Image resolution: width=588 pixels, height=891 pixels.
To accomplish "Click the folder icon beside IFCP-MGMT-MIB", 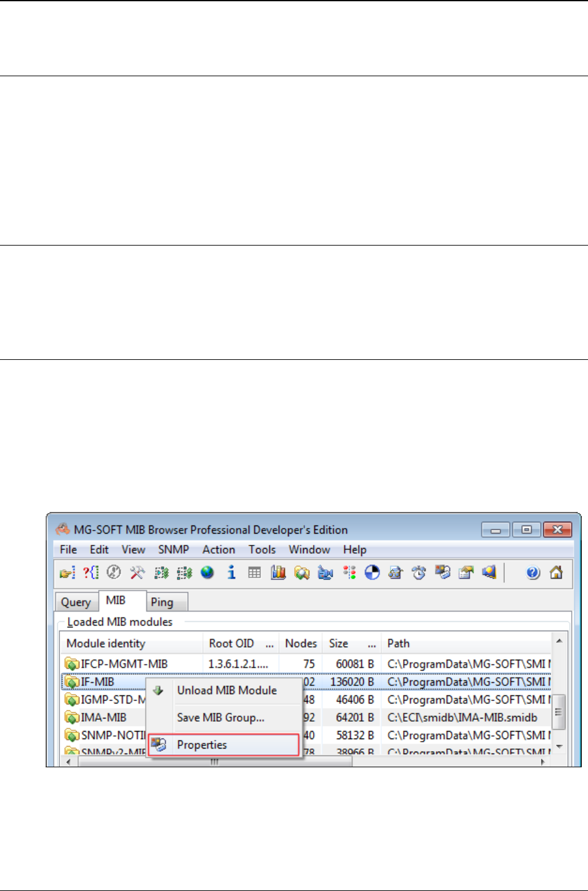I will 72,664.
